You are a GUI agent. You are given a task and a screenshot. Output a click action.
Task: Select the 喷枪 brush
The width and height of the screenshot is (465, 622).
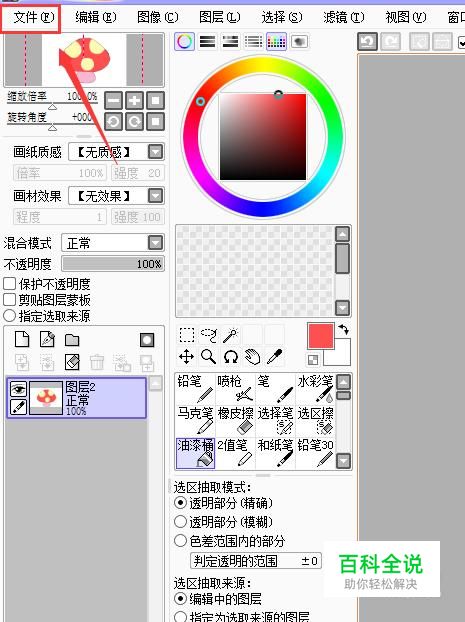pyautogui.click(x=235, y=389)
